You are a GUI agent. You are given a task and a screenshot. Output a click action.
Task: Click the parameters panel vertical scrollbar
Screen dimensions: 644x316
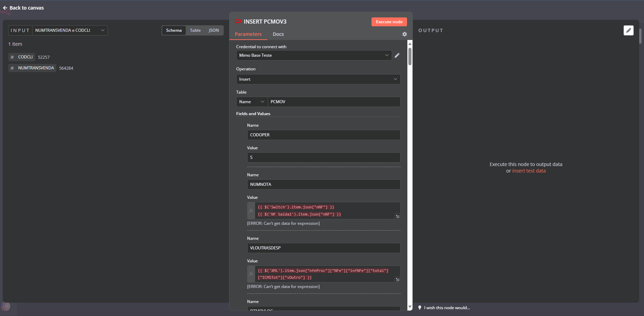coord(410,56)
